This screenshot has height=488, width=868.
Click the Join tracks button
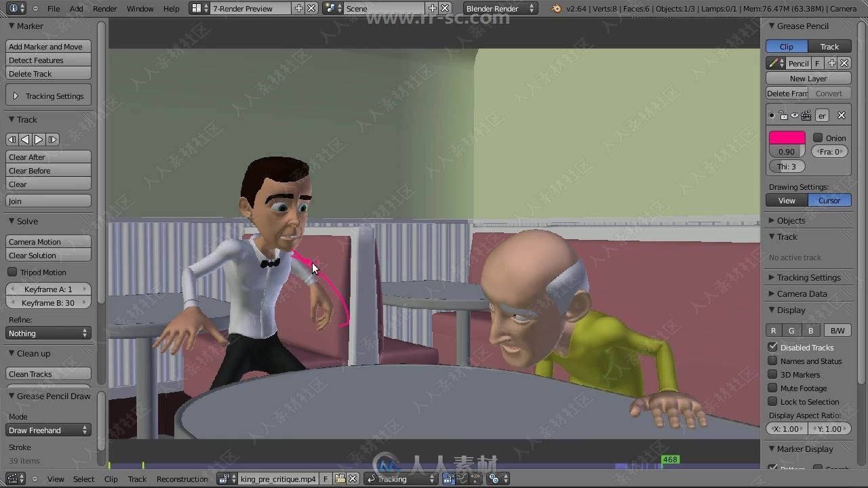48,201
